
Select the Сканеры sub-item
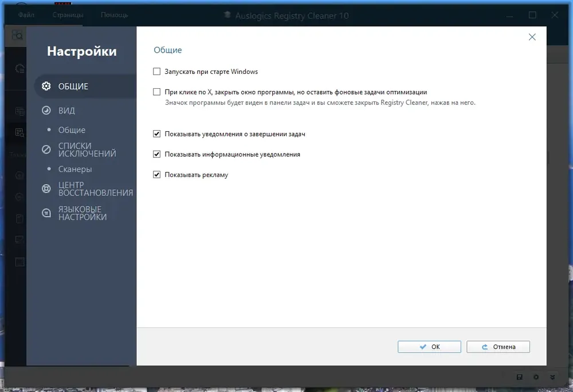click(75, 169)
